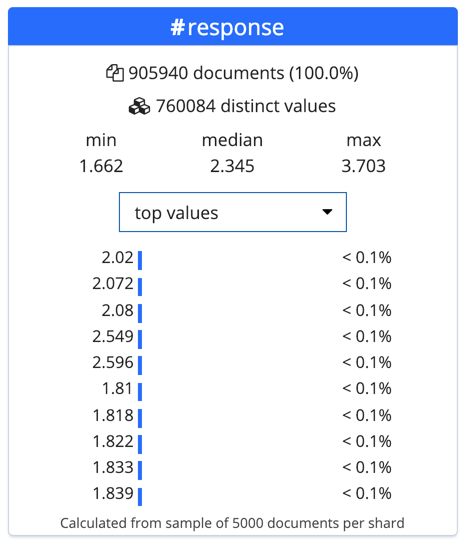Click the top value 1.839
The height and width of the screenshot is (547, 469).
(113, 494)
